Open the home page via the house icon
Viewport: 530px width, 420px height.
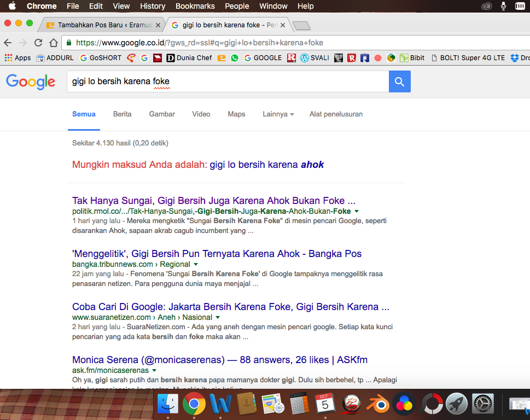[x=54, y=43]
